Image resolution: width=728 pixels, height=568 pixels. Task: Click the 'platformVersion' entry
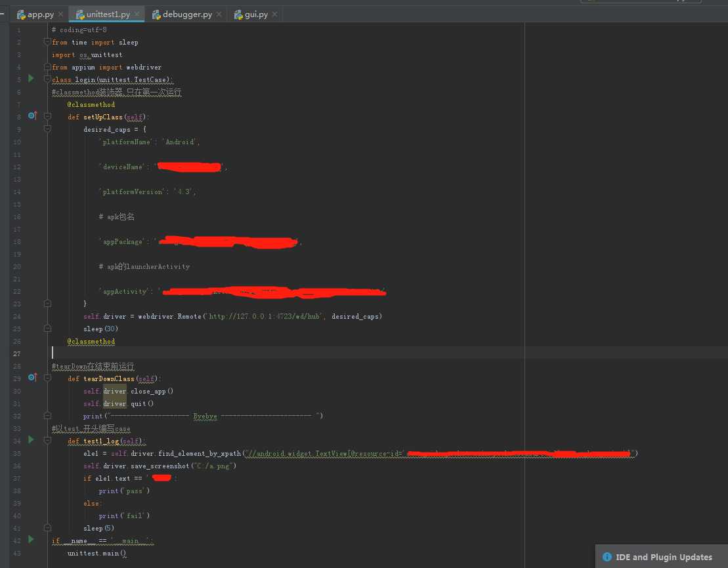coord(147,192)
